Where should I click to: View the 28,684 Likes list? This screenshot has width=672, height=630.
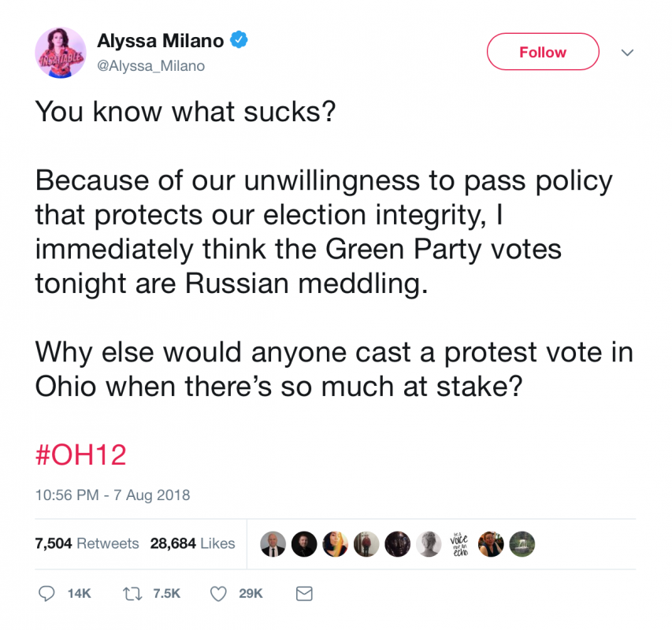coord(192,543)
